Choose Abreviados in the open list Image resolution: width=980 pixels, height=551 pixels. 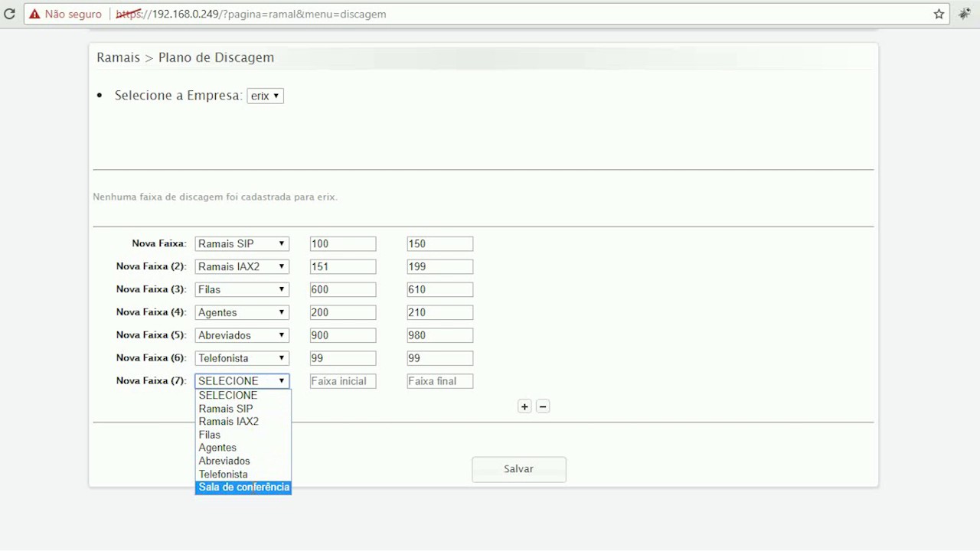click(243, 461)
